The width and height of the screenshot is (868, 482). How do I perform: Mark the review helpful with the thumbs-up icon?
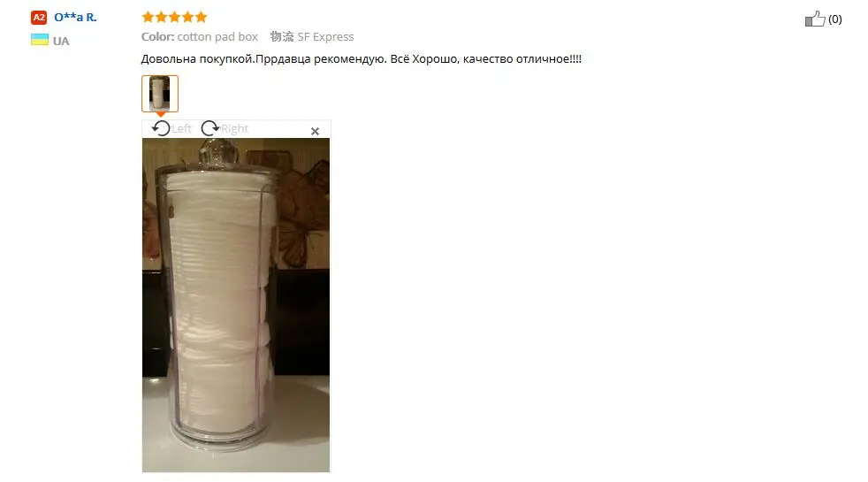point(815,19)
